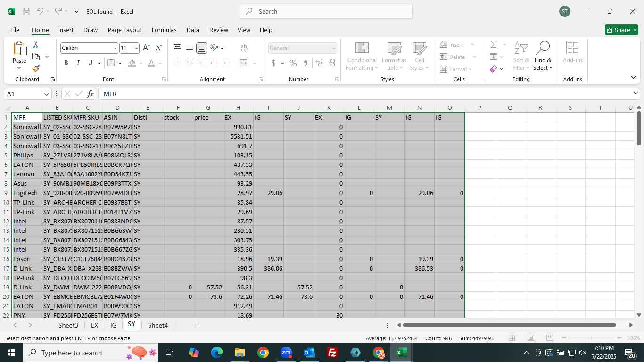
Task: Open the Sheet4 worksheet tab
Action: 158,325
